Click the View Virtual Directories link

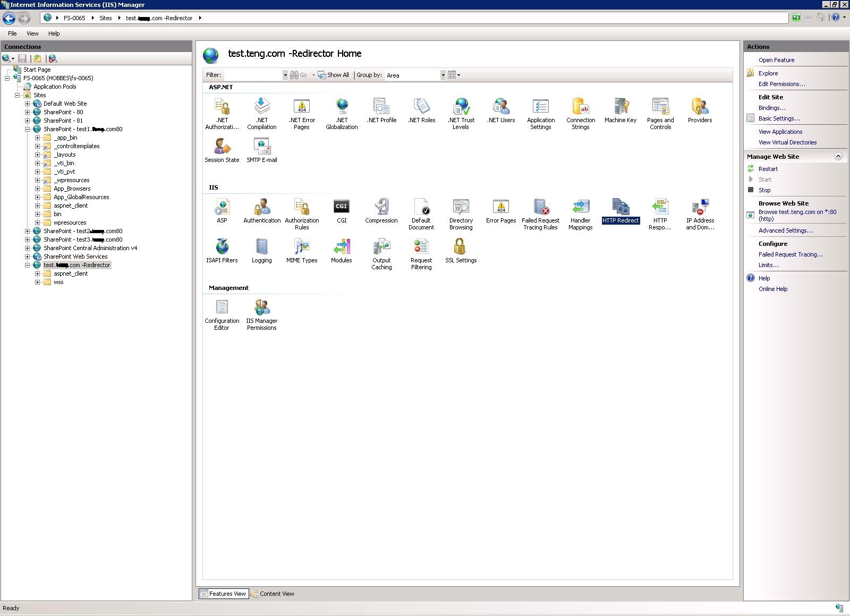pyautogui.click(x=787, y=142)
